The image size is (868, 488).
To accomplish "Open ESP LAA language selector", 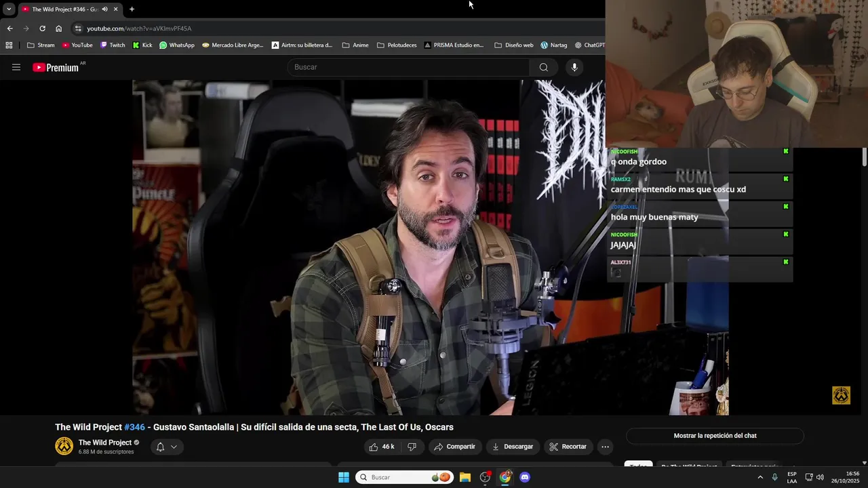I will point(792,477).
